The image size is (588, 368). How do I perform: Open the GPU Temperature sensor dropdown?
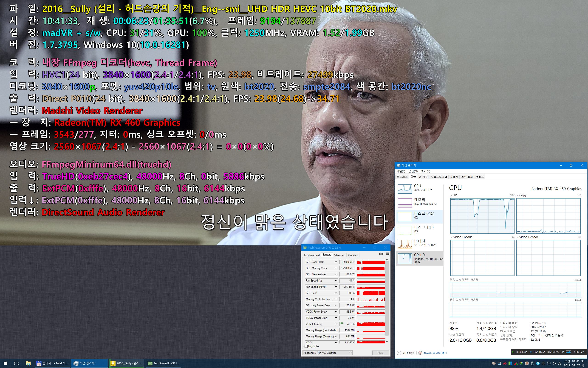[x=336, y=274]
